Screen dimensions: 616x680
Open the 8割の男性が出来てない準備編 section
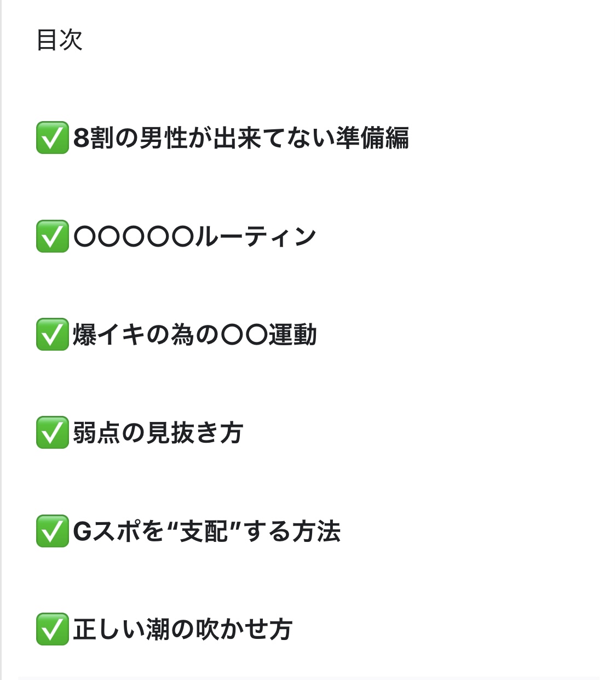[x=241, y=138]
